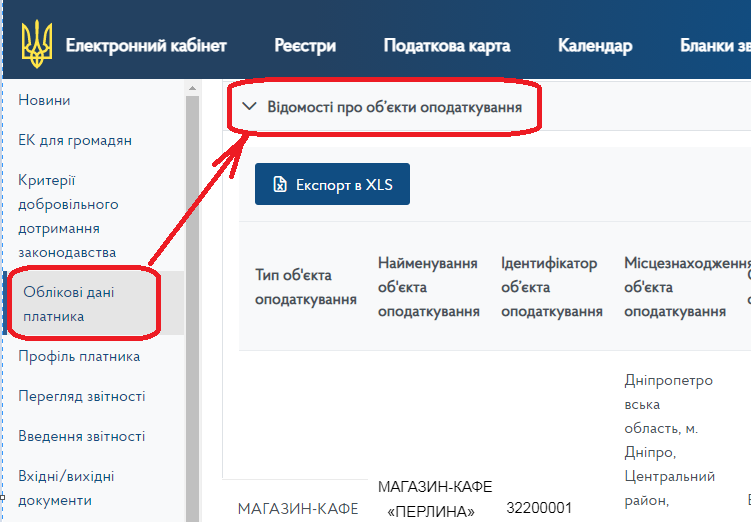Click the trident coat of arms logo

pyautogui.click(x=37, y=44)
